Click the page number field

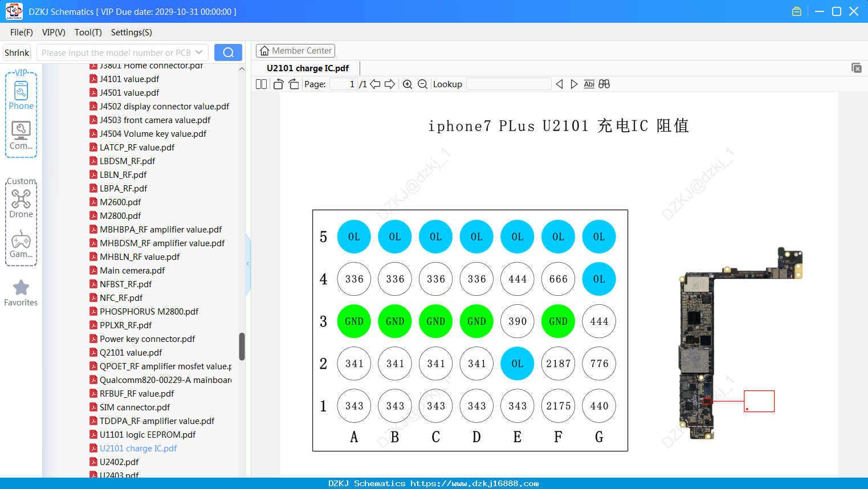coord(344,84)
